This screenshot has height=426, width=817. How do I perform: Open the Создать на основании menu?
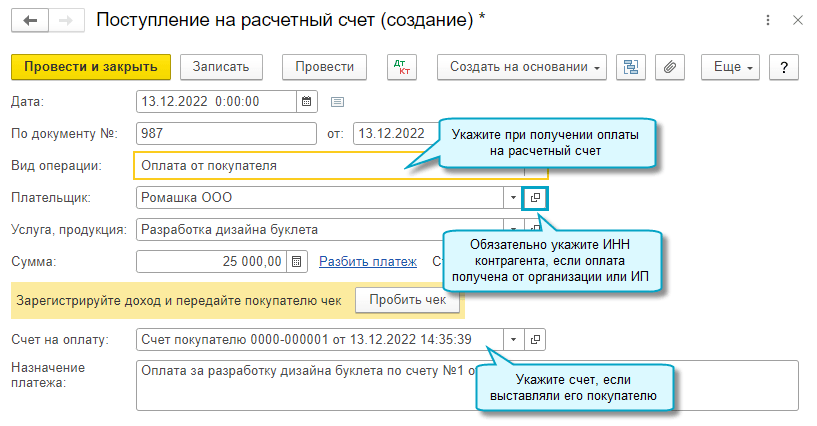pyautogui.click(x=523, y=67)
